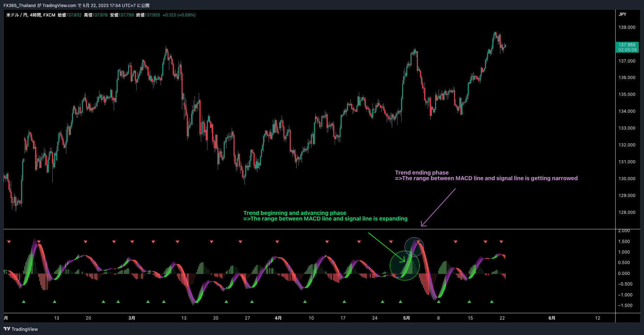Click the 133.000 price axis label
The width and height of the screenshot is (644, 335).
tap(627, 128)
